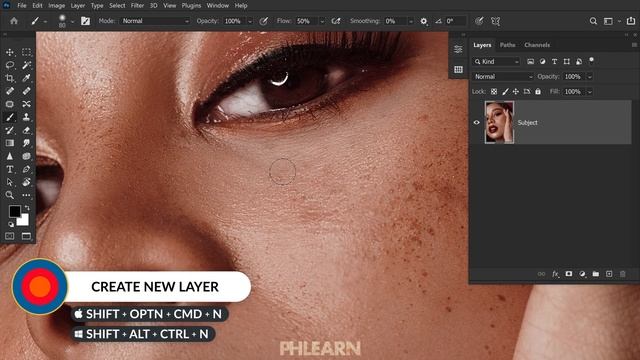Select the Crop tool
Image resolution: width=640 pixels, height=360 pixels.
pos(10,78)
